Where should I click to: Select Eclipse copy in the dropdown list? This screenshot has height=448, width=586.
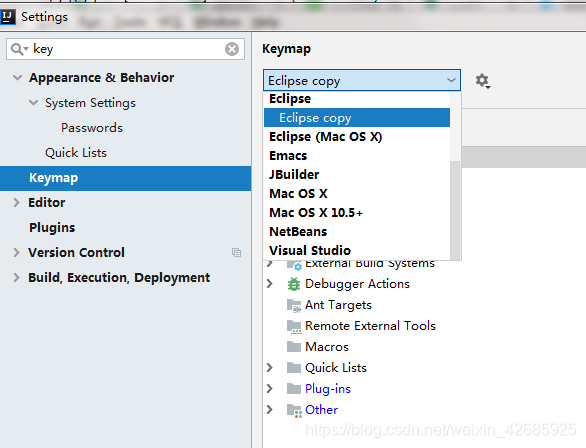click(357, 118)
